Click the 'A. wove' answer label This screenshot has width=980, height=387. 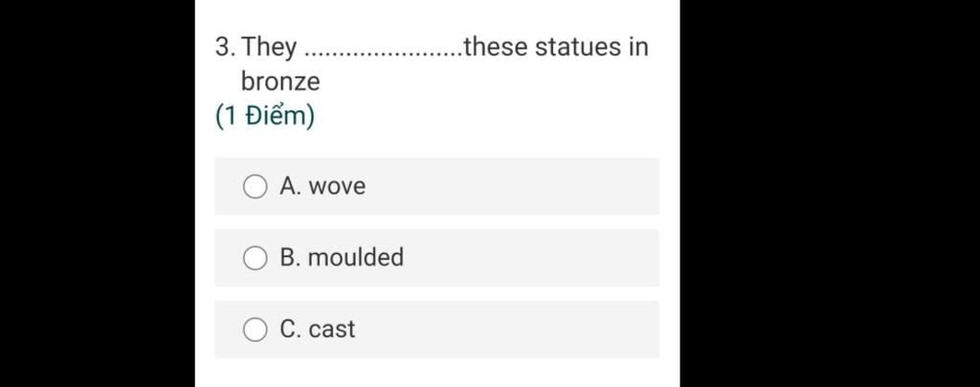pos(323,186)
